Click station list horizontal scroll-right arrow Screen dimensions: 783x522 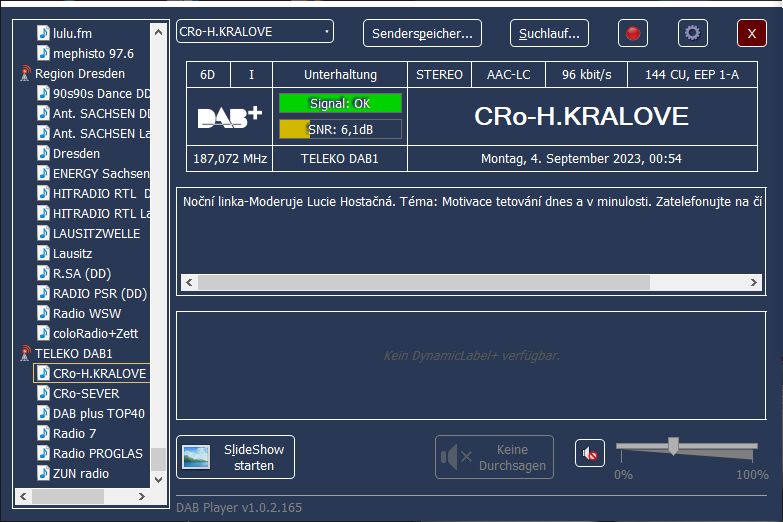coord(142,497)
